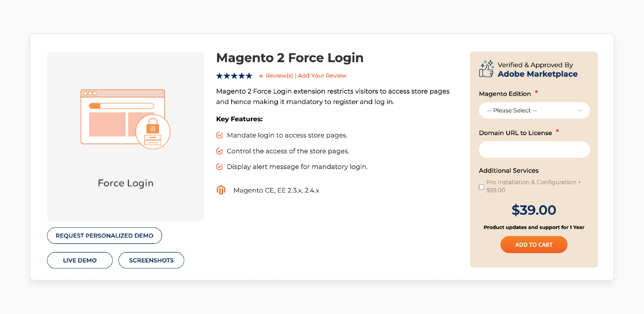Viewport: 644px width, 314px height.
Task: Click Request Personalized Demo button
Action: (x=105, y=236)
